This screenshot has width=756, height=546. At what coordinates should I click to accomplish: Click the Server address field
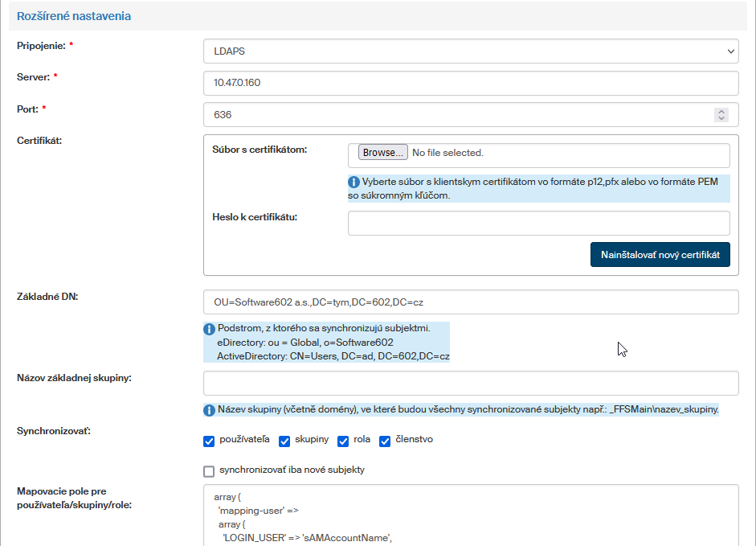(470, 83)
